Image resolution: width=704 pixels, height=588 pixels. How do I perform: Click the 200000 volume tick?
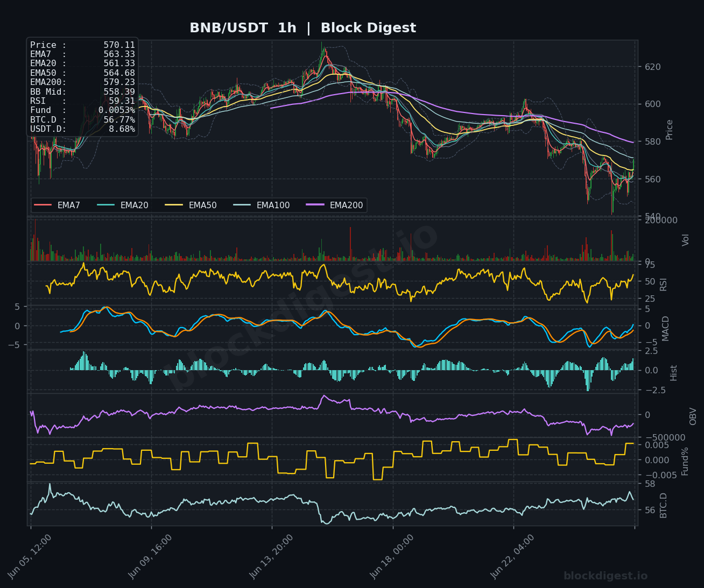[660, 220]
